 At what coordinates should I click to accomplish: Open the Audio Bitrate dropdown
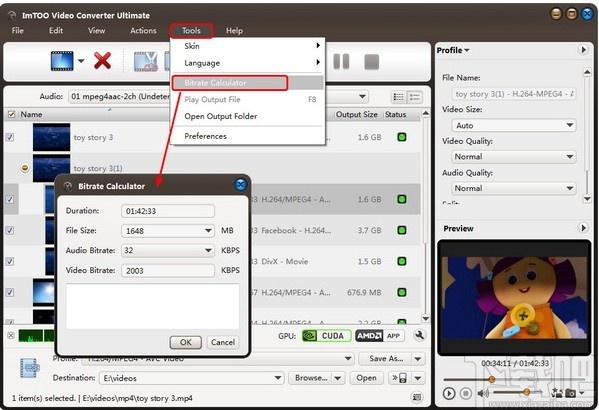pos(208,250)
